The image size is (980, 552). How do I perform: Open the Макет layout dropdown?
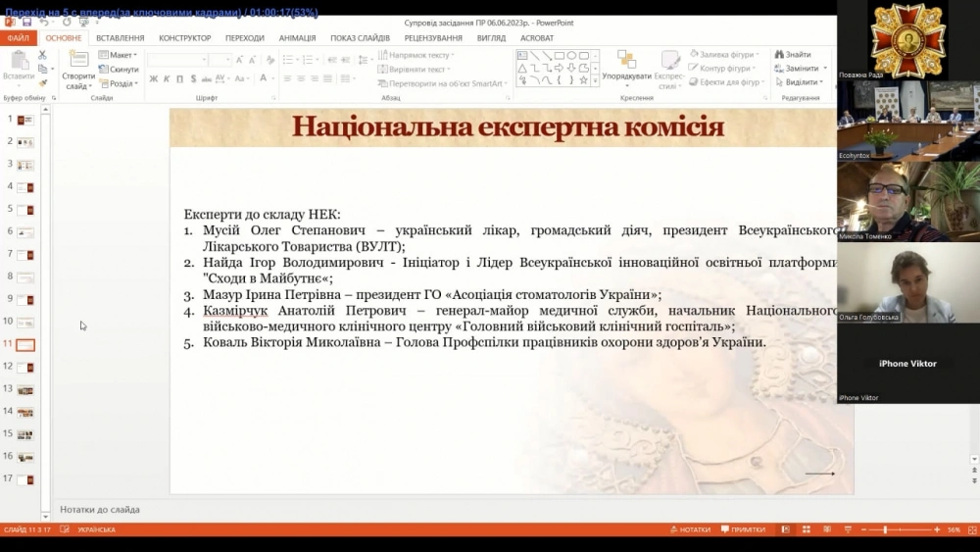tap(119, 55)
